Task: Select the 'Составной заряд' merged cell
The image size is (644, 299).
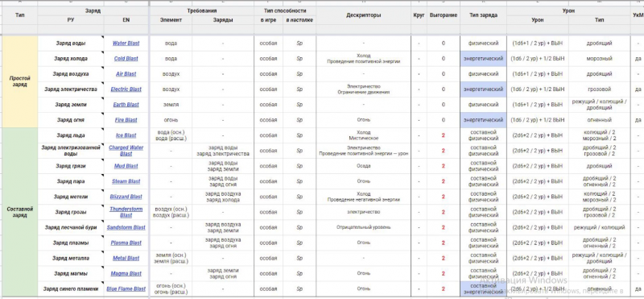Action: [x=20, y=212]
